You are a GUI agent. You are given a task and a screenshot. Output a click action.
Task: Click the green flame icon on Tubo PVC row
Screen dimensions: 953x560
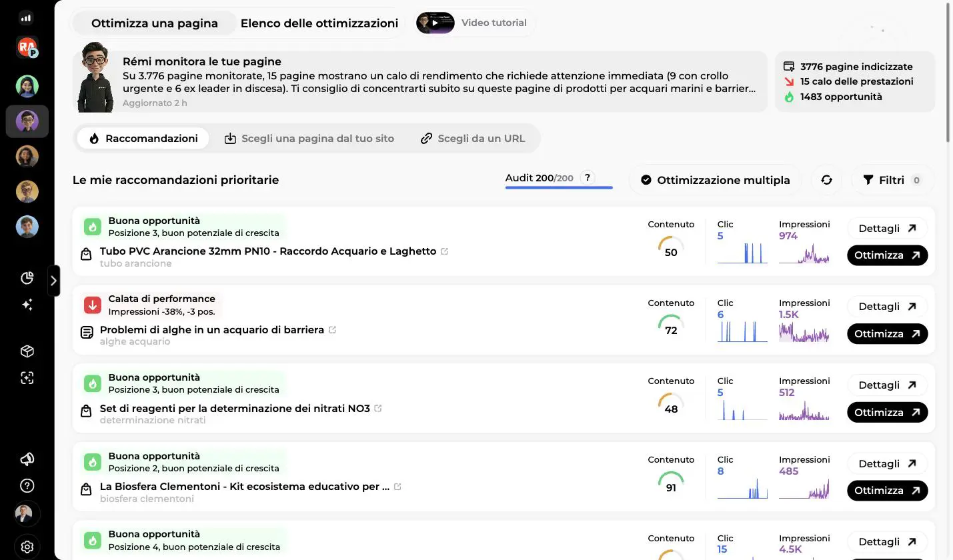93,227
